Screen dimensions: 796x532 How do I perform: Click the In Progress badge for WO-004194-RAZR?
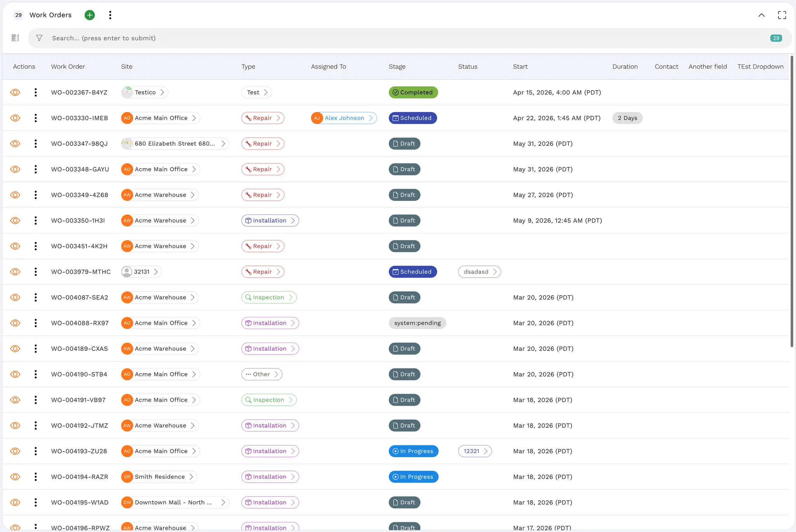[414, 477]
